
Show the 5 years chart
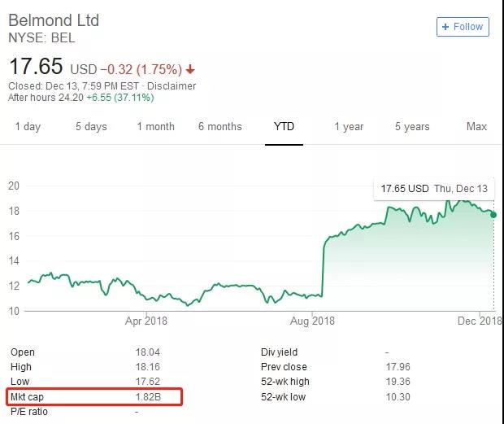(x=412, y=126)
